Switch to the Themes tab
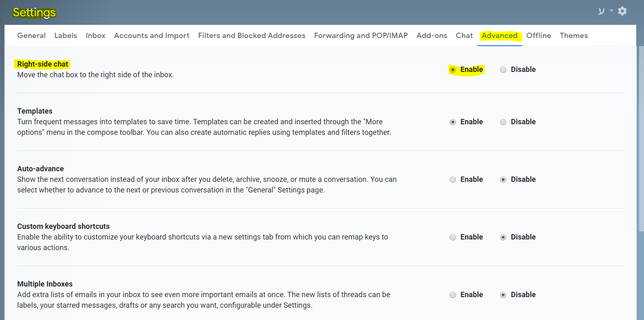 (x=574, y=36)
